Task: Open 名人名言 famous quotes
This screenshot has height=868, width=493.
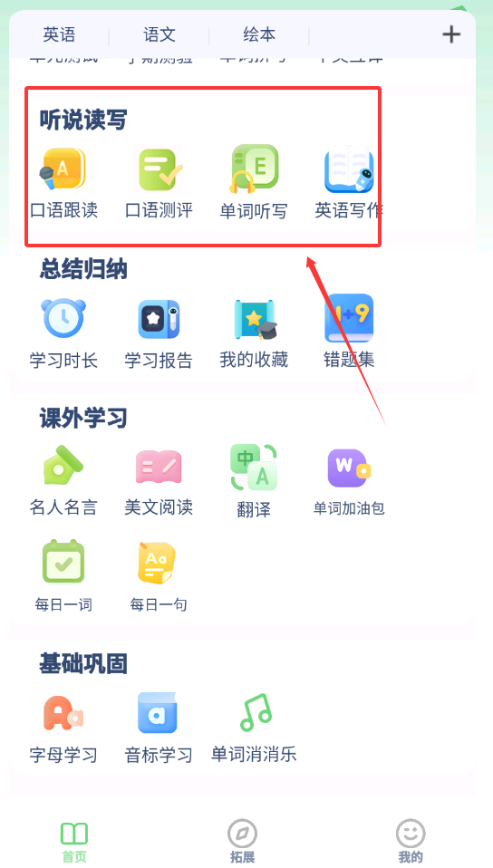Action: tap(63, 466)
